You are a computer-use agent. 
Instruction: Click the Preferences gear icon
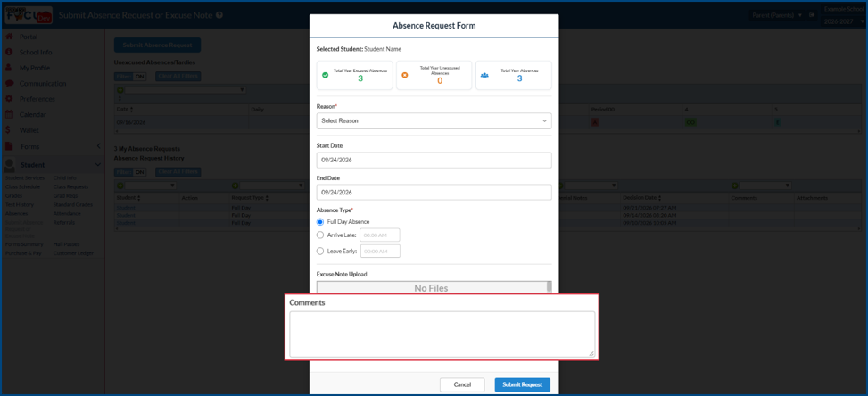(9, 99)
